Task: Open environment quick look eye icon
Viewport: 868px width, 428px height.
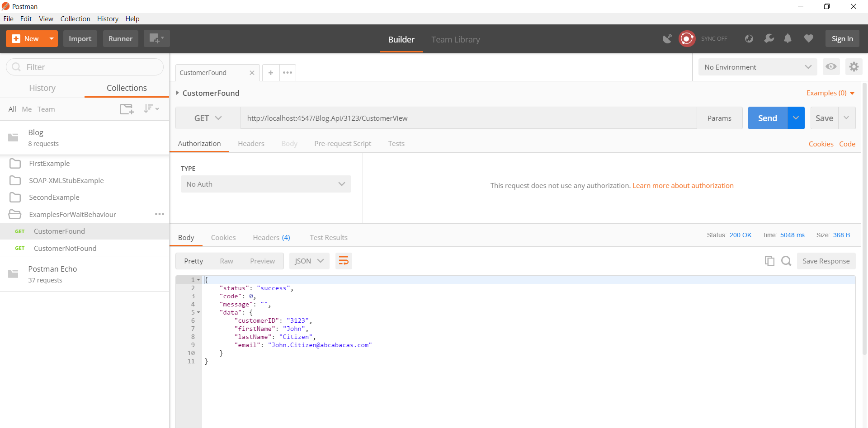Action: (x=831, y=66)
